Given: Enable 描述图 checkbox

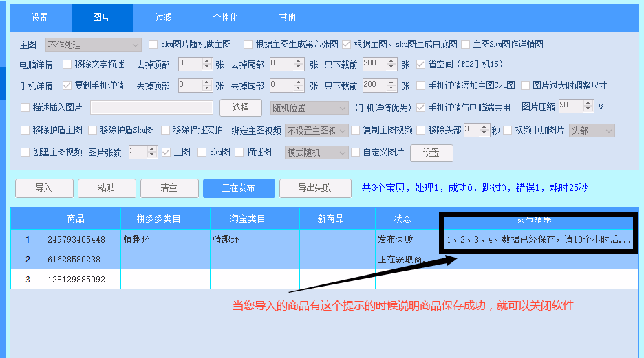Looking at the screenshot, I should [239, 152].
